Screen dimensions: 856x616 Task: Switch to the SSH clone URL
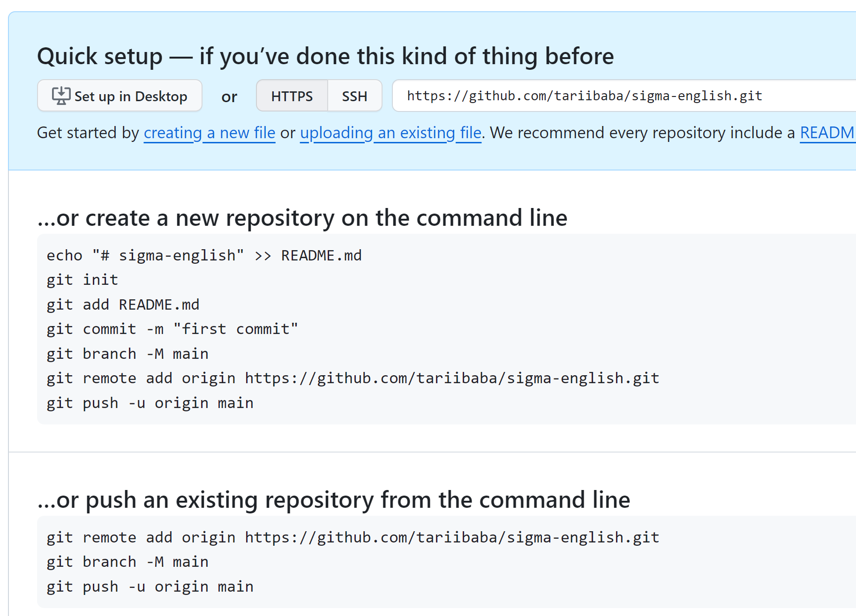(x=354, y=96)
